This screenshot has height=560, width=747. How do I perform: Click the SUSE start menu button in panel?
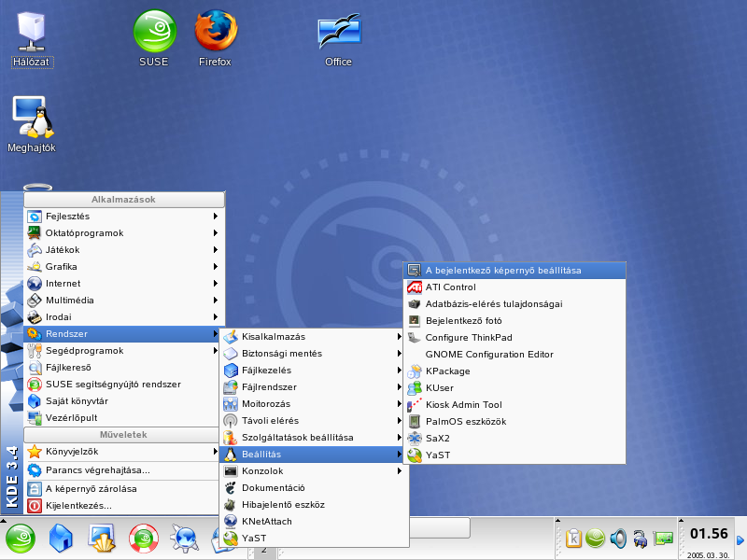point(20,539)
